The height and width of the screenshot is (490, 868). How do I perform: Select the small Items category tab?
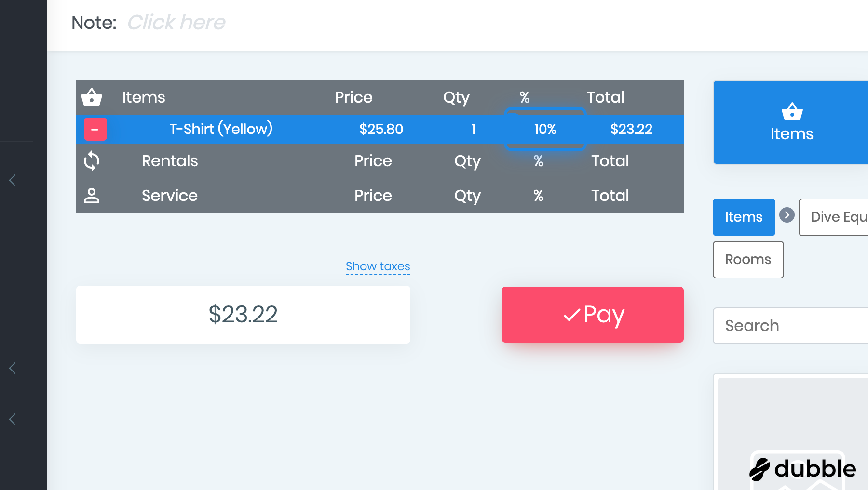743,217
